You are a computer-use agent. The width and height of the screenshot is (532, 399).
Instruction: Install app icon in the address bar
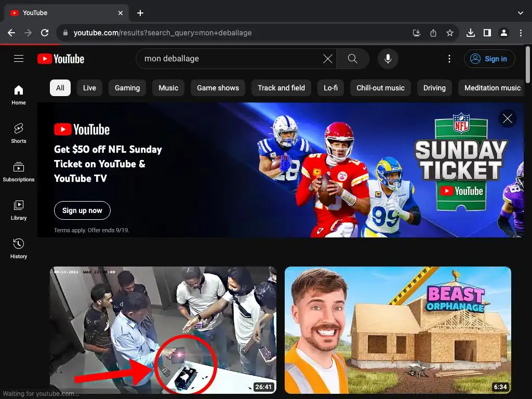pyautogui.click(x=416, y=33)
